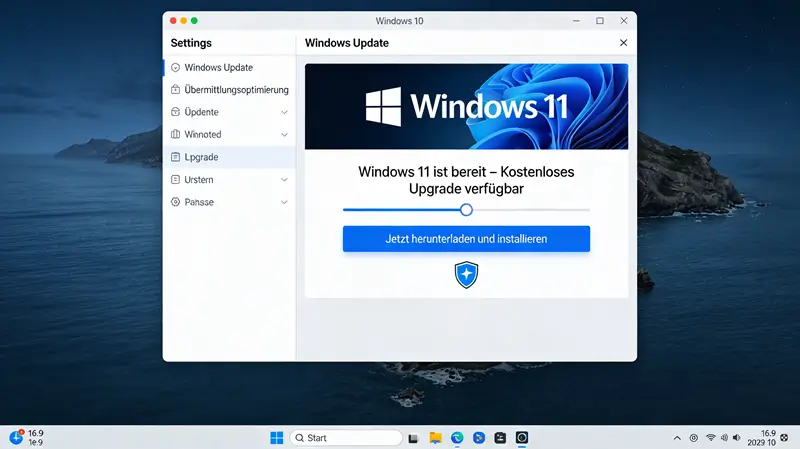Screen dimensions: 800x449
Task: Click the circular tray icon beside Wi-Fi
Action: [694, 438]
